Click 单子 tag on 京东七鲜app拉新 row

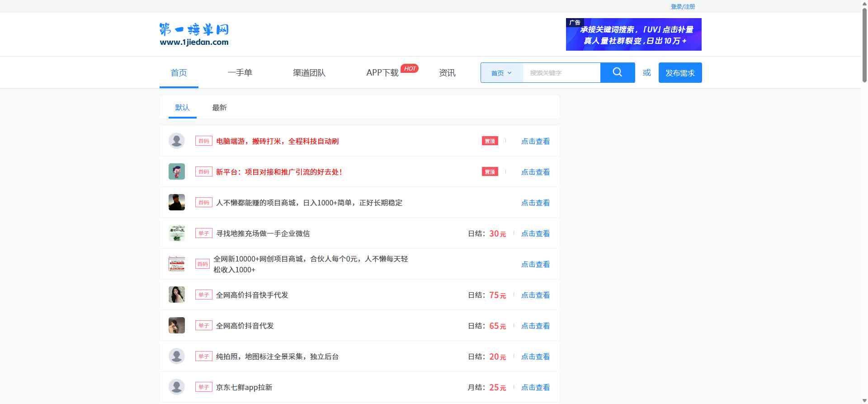203,387
